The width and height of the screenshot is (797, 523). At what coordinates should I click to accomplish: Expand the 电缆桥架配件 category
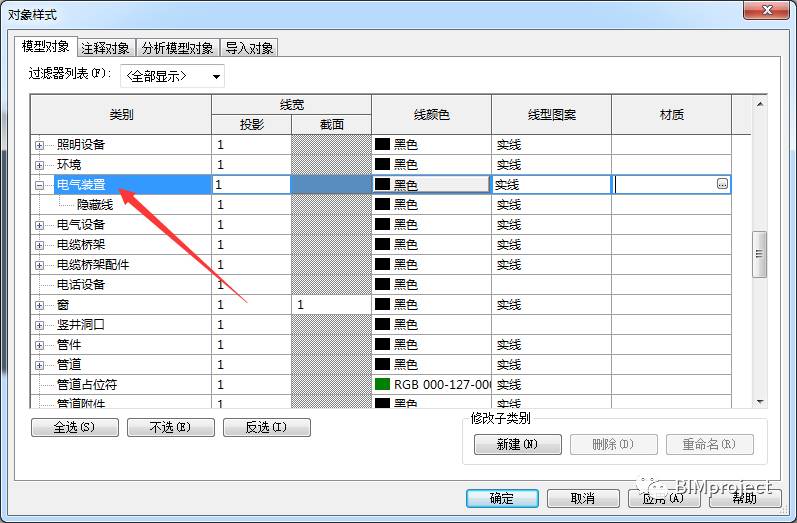coord(39,265)
